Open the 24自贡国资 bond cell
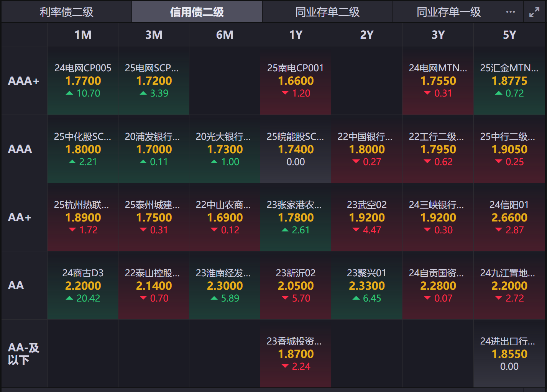This screenshot has height=392, width=547. tap(438, 285)
